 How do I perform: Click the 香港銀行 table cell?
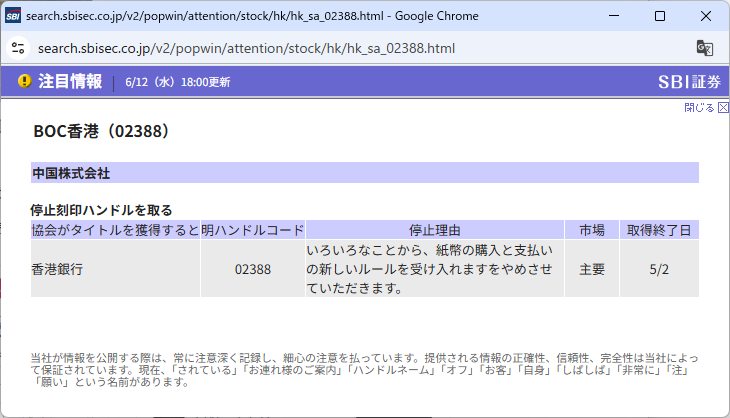click(x=115, y=269)
